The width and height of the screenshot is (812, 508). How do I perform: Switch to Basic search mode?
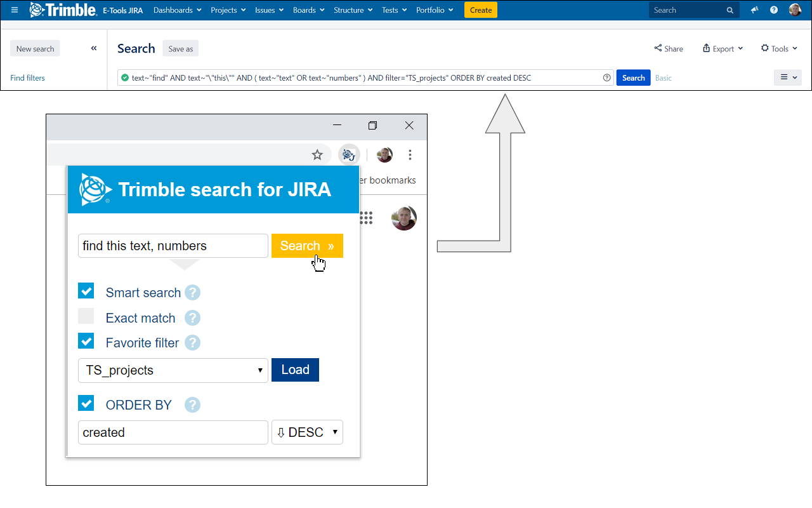pyautogui.click(x=664, y=77)
